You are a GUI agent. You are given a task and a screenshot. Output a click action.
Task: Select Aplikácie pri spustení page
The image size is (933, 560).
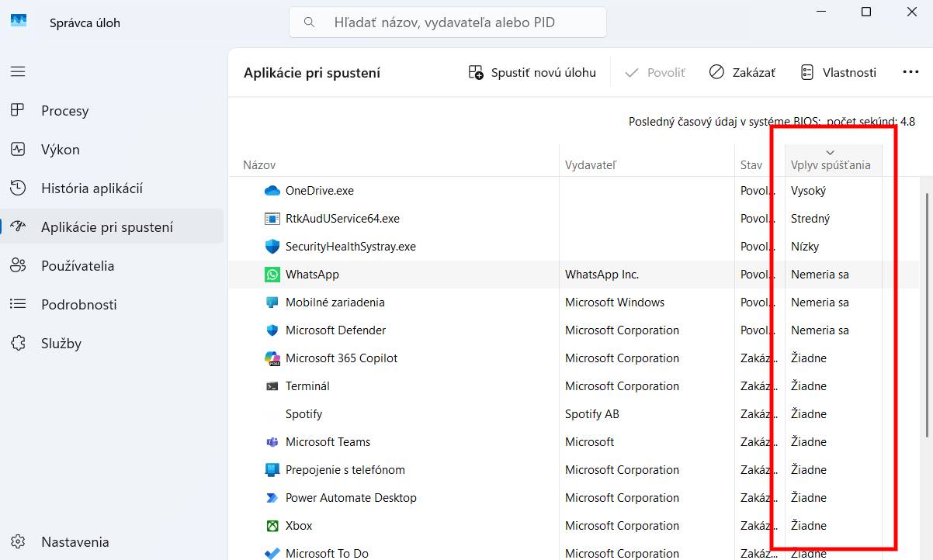click(113, 226)
